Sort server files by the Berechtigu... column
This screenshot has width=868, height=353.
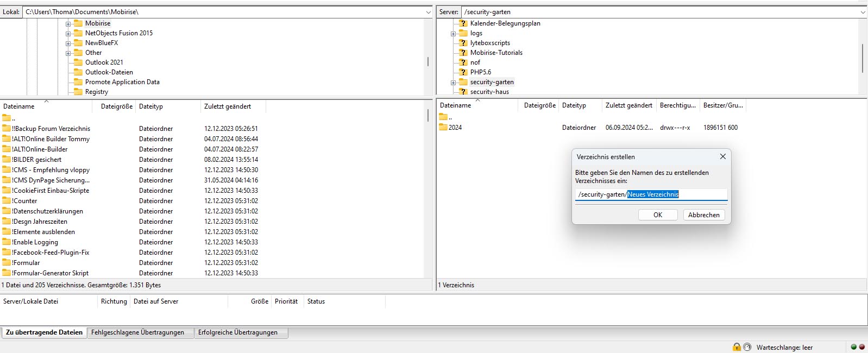coord(678,105)
